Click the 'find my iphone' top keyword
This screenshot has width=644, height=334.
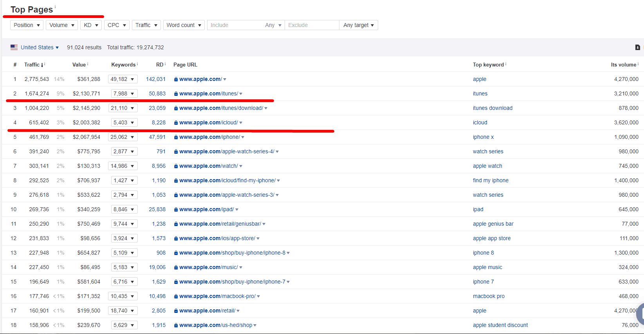(491, 180)
